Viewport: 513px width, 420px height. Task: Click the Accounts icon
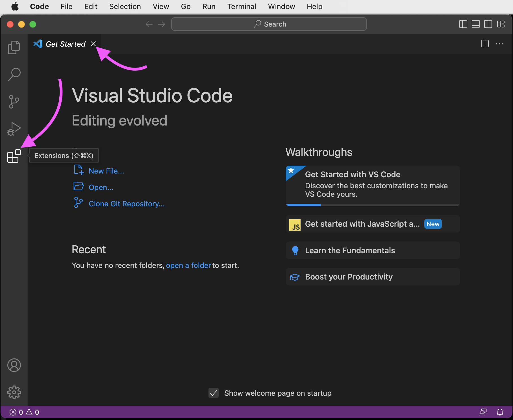tap(14, 365)
